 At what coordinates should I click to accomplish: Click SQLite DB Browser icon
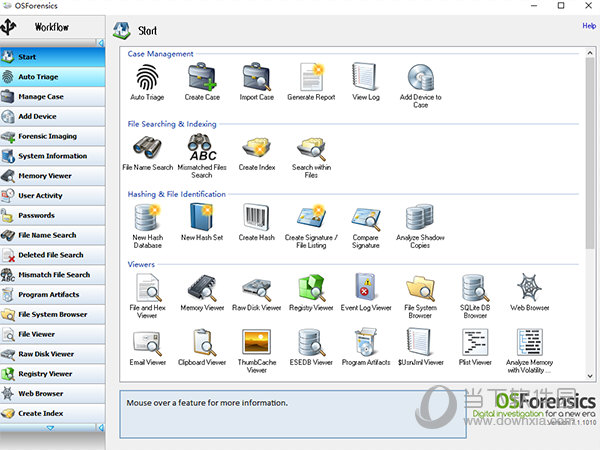tap(475, 288)
